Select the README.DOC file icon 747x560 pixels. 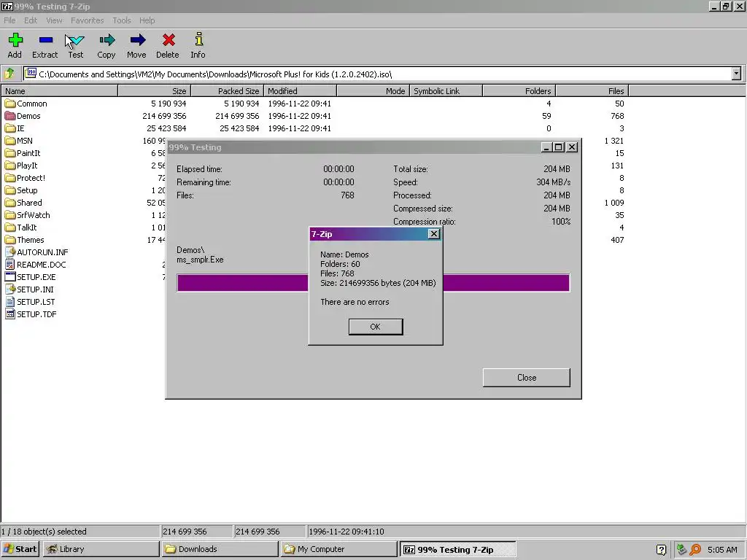pyautogui.click(x=10, y=264)
